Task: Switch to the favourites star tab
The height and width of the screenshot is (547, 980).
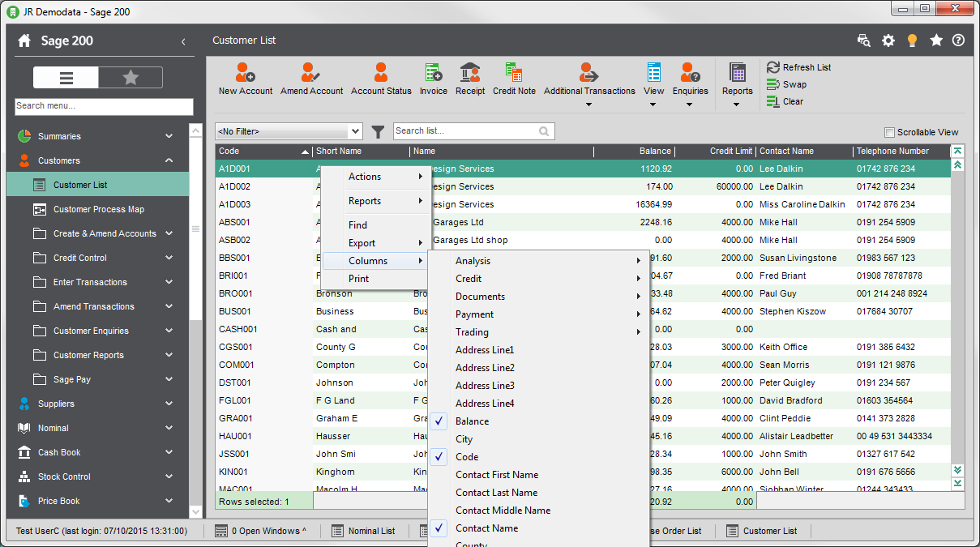Action: point(131,77)
